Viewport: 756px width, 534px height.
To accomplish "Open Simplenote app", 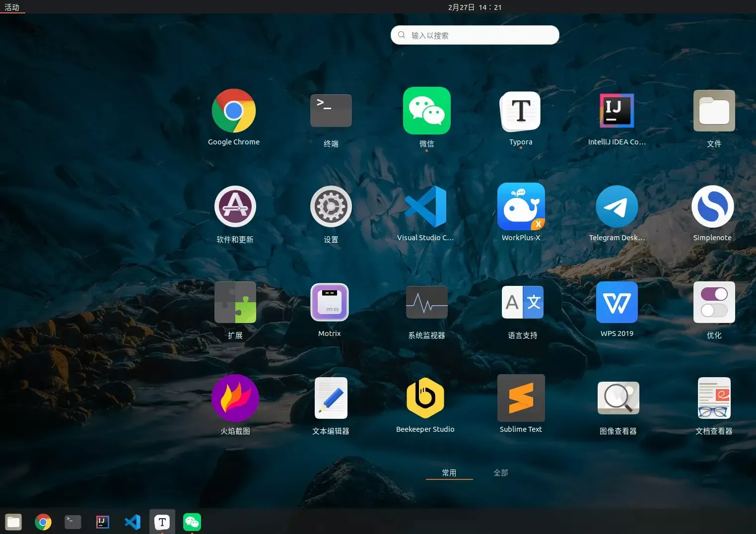I will (x=713, y=206).
